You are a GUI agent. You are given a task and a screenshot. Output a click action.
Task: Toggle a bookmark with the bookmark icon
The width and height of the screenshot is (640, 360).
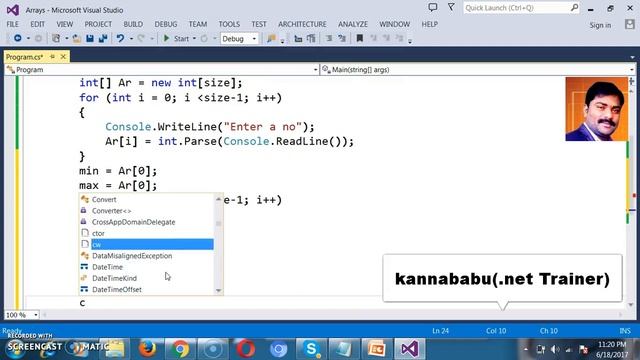point(360,38)
